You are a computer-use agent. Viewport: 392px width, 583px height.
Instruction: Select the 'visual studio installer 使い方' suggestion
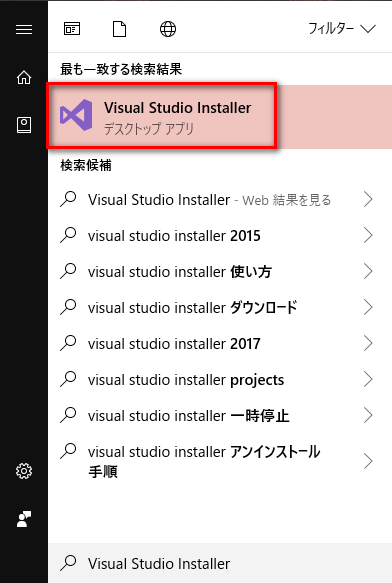tap(219, 272)
